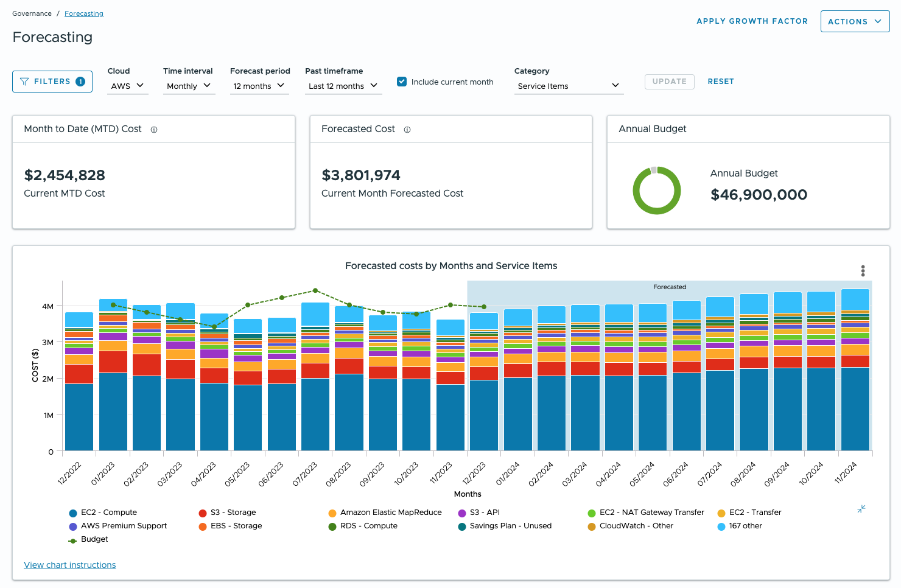Toggle EBS - Storage legend series

[x=230, y=526]
